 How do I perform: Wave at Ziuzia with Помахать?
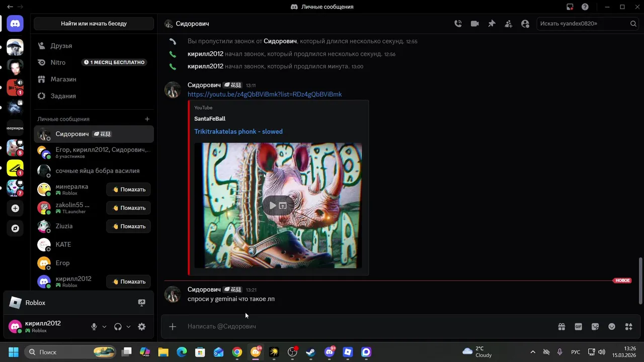tap(128, 226)
